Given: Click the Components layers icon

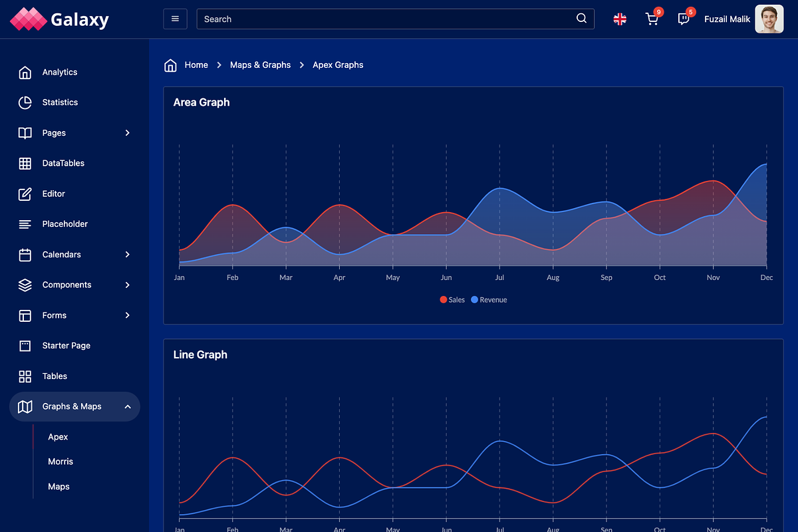Looking at the screenshot, I should coord(25,285).
